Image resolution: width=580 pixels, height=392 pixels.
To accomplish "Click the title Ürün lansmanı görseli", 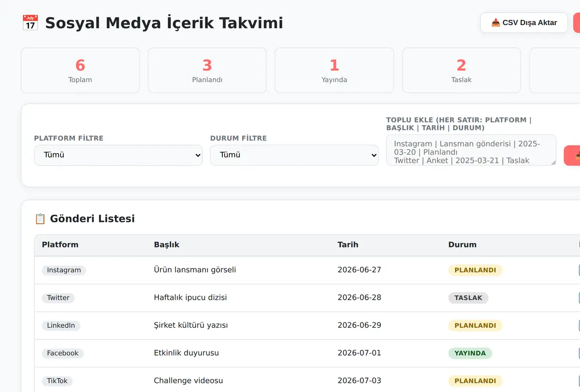I will tap(195, 270).
